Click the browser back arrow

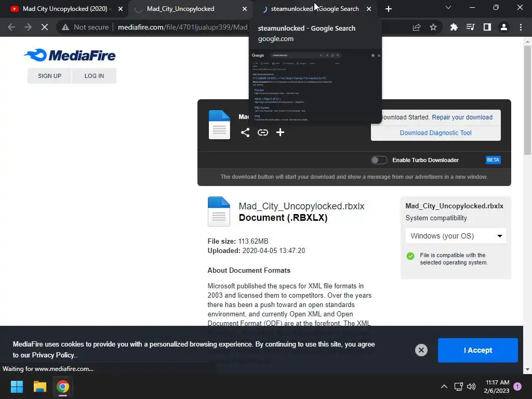(11, 27)
